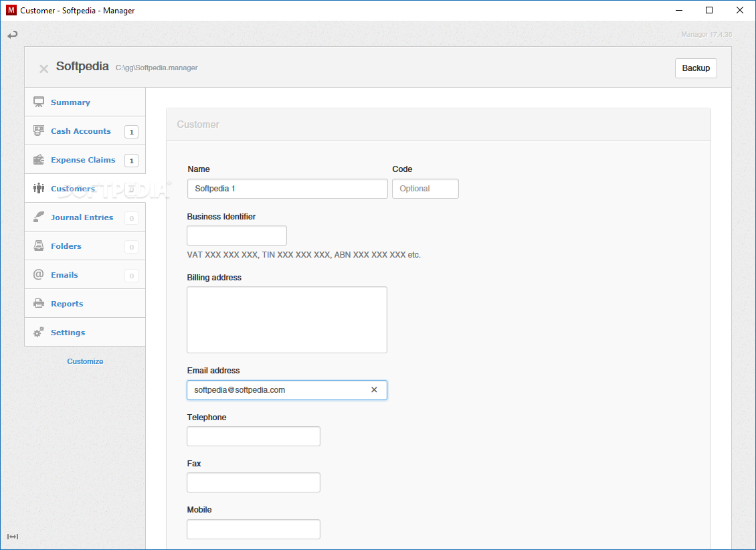The width and height of the screenshot is (756, 550).
Task: Click the Emails count badge 0
Action: click(x=131, y=276)
